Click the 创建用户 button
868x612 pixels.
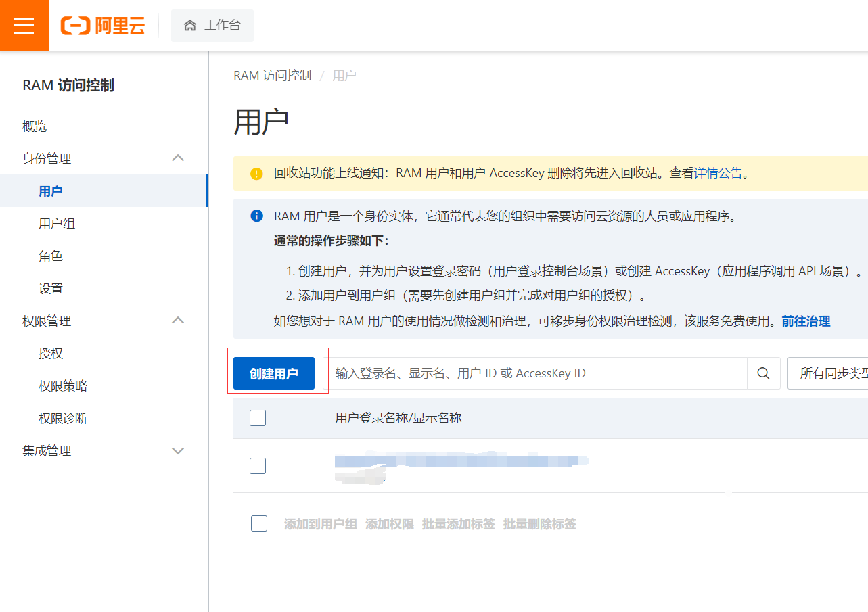click(274, 373)
